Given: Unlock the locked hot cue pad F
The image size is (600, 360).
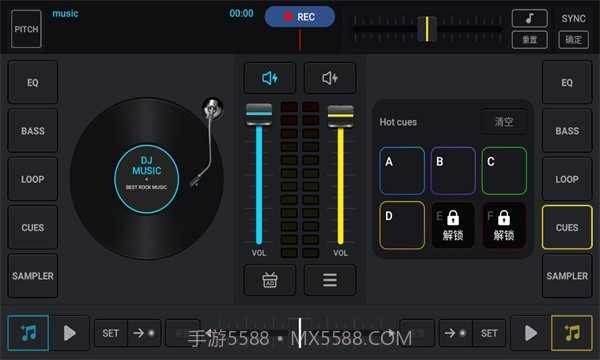Looking at the screenshot, I should click(x=504, y=225).
